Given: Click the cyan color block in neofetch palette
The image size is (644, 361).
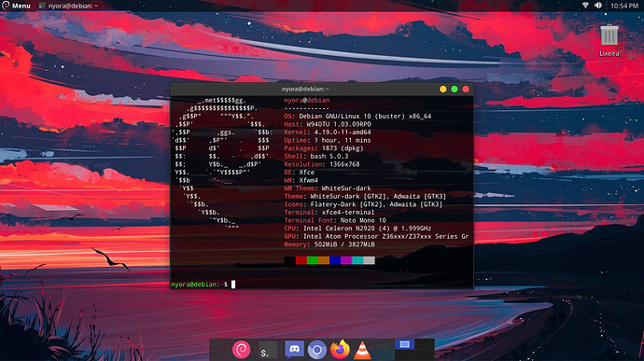Looking at the screenshot, I should 357,260.
